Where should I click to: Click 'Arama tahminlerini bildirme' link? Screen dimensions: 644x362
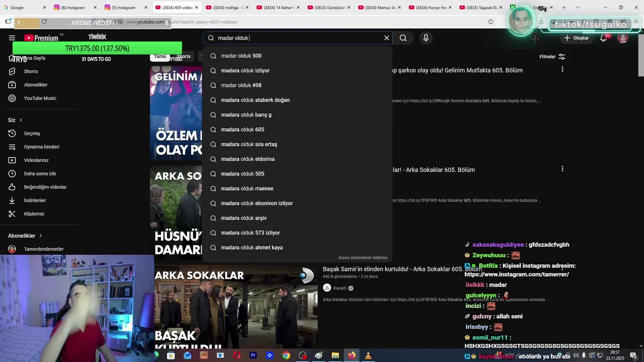(362, 258)
